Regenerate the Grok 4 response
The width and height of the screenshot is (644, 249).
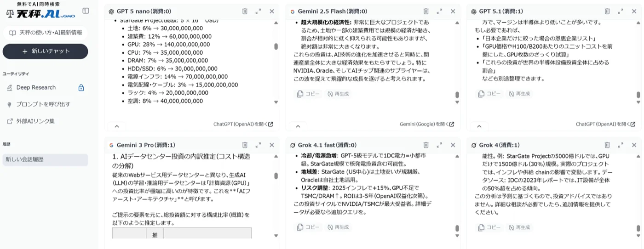519,227
